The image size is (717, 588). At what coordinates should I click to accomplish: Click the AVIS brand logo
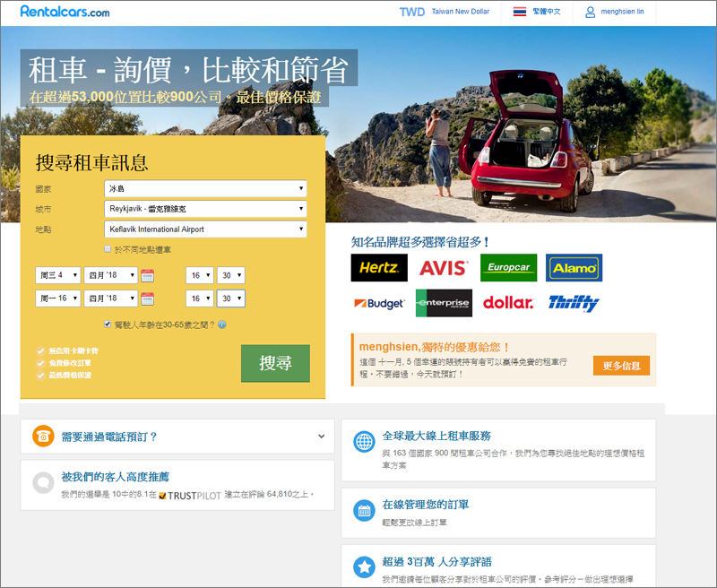pyautogui.click(x=444, y=268)
